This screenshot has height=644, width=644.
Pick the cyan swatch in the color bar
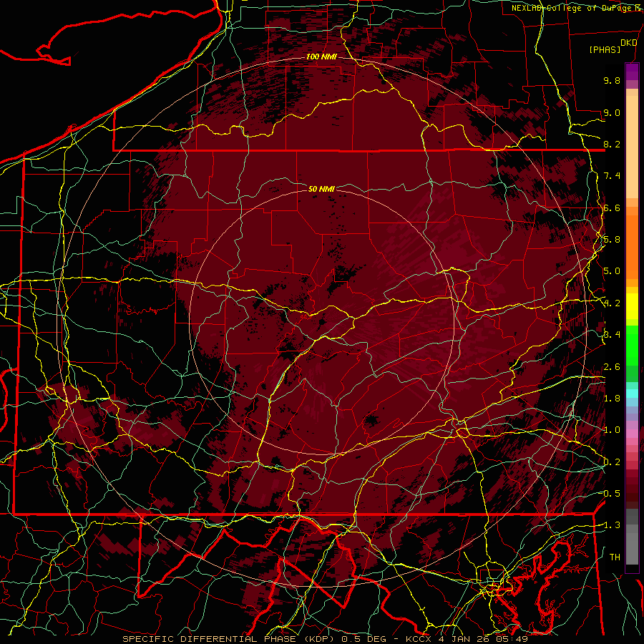tap(632, 394)
